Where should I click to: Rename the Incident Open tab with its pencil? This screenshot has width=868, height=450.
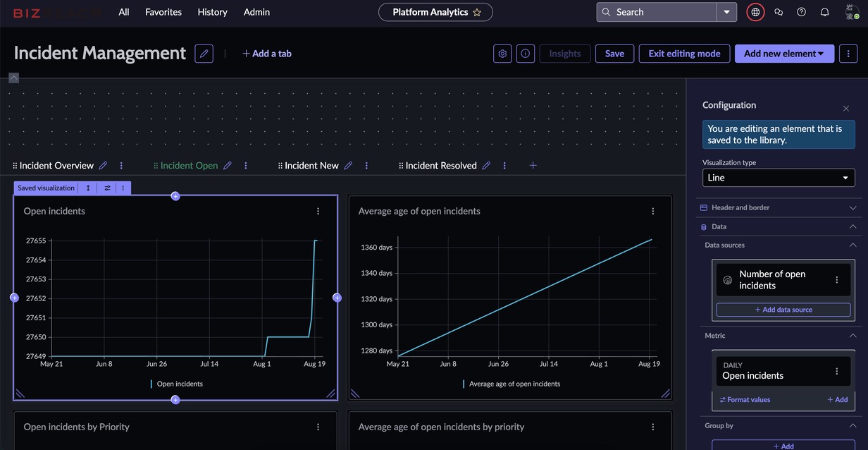[228, 166]
